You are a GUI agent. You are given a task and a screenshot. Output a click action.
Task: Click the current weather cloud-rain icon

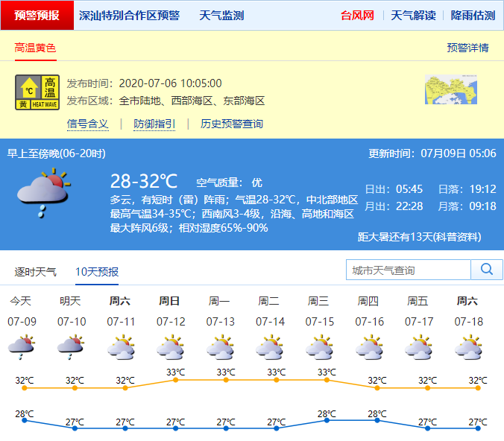click(x=42, y=191)
